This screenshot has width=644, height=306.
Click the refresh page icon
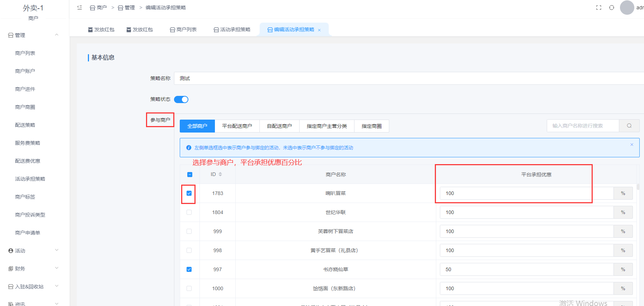[612, 8]
